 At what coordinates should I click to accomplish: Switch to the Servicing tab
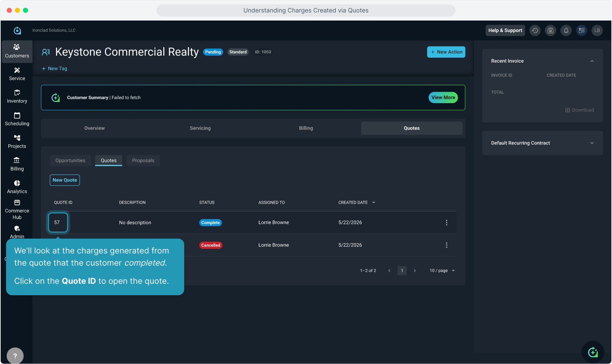point(200,128)
